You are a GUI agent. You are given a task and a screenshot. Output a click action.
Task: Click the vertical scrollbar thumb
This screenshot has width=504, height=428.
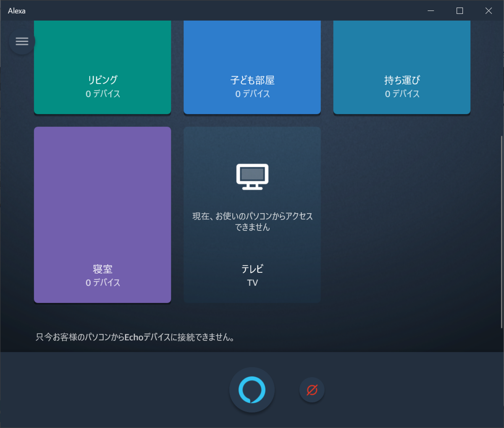(x=501, y=232)
